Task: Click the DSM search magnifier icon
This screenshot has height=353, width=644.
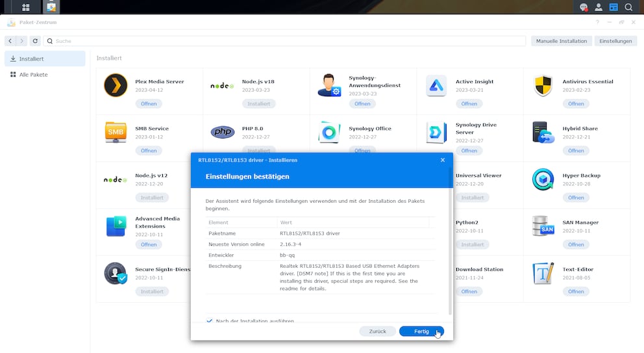Action: [x=628, y=7]
